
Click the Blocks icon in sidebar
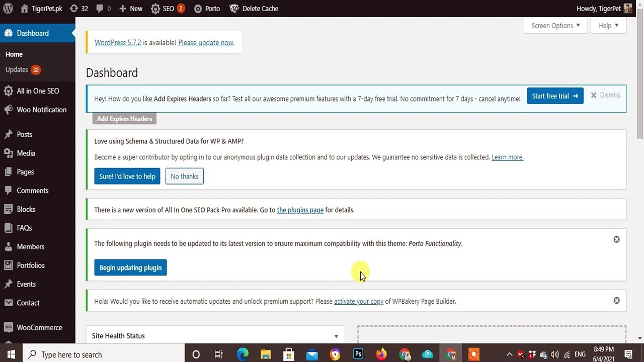tap(8, 209)
